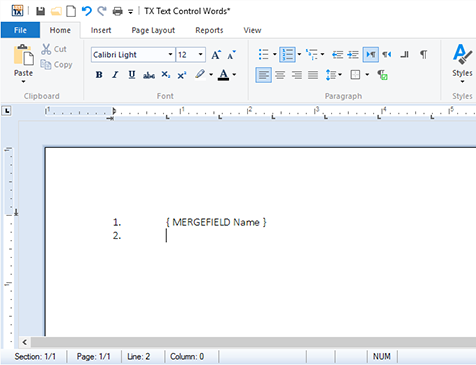Set left-to-right text direction
Image resolution: width=476 pixels, height=365 pixels.
pos(371,54)
